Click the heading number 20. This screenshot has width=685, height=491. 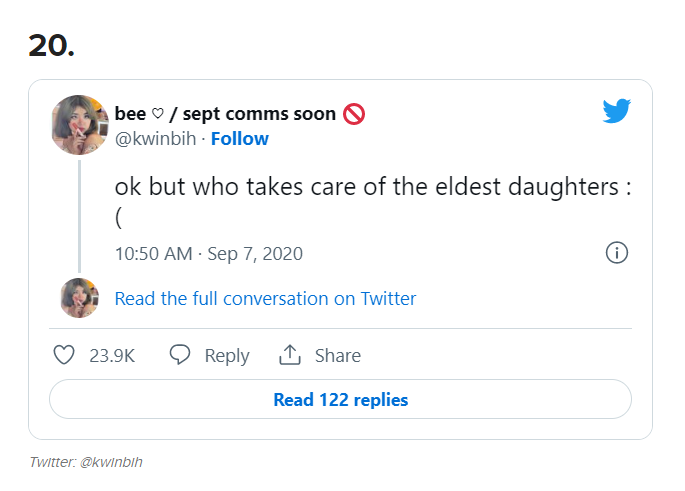(x=51, y=45)
